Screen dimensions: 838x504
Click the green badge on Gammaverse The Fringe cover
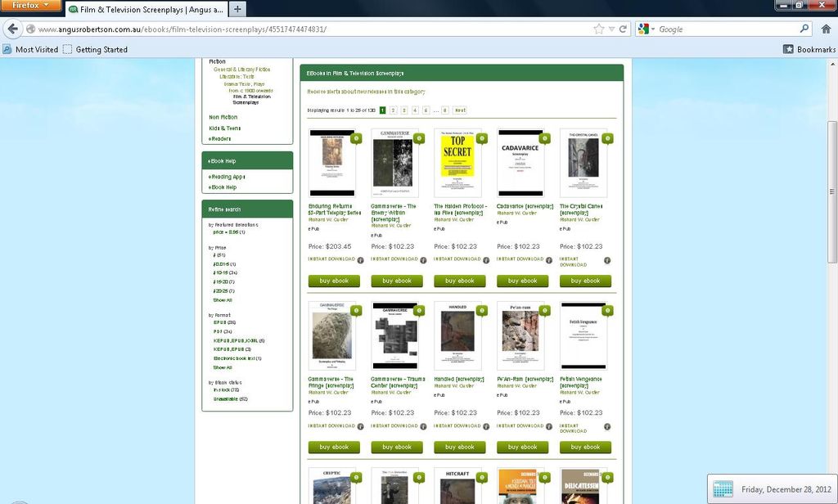point(356,311)
